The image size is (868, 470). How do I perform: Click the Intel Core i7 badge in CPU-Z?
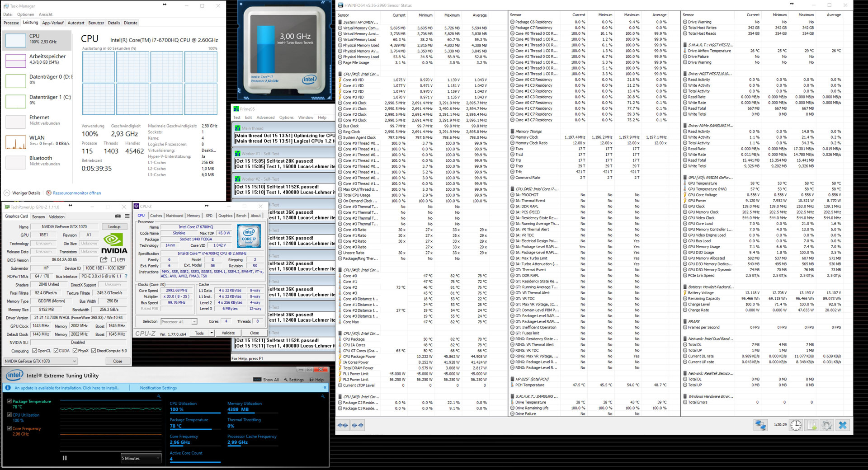(x=249, y=236)
